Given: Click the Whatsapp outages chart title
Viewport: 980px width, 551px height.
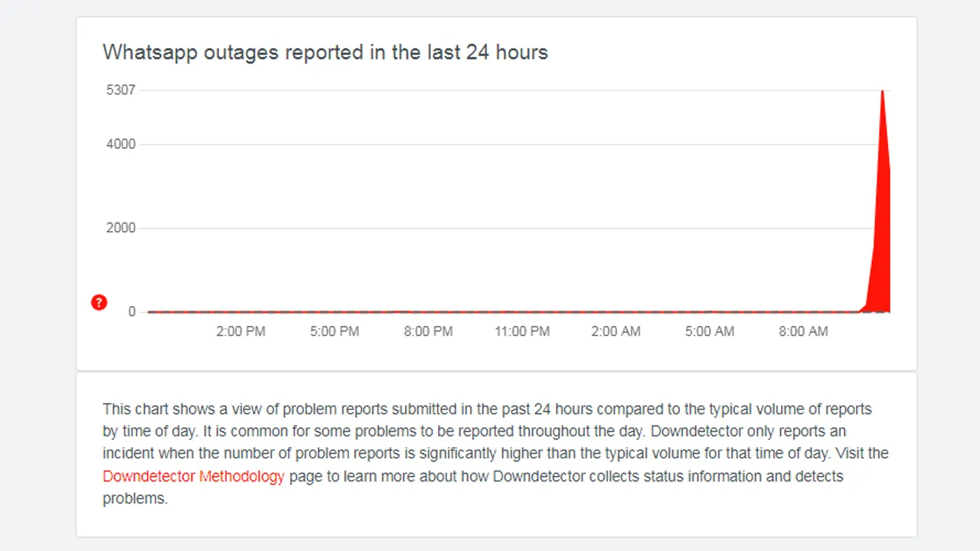Looking at the screenshot, I should pos(325,52).
